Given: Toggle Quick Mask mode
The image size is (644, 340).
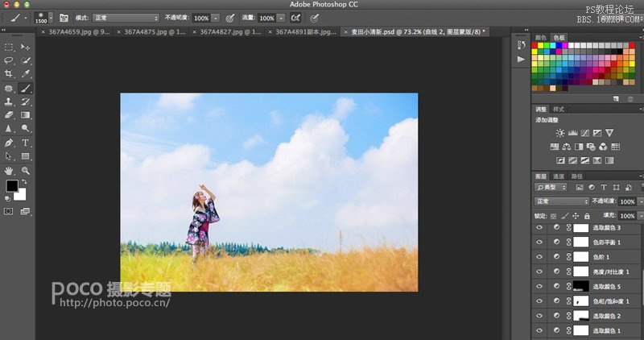Looking at the screenshot, I should [x=9, y=211].
